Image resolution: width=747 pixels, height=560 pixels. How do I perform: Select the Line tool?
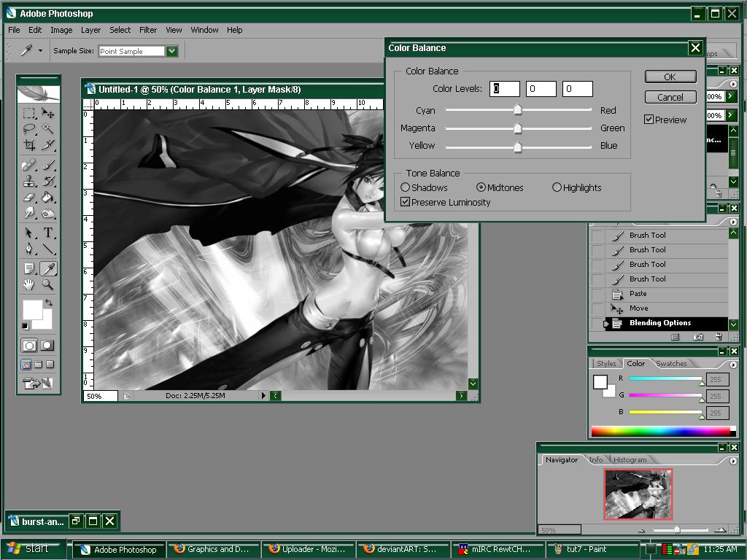pyautogui.click(x=47, y=249)
